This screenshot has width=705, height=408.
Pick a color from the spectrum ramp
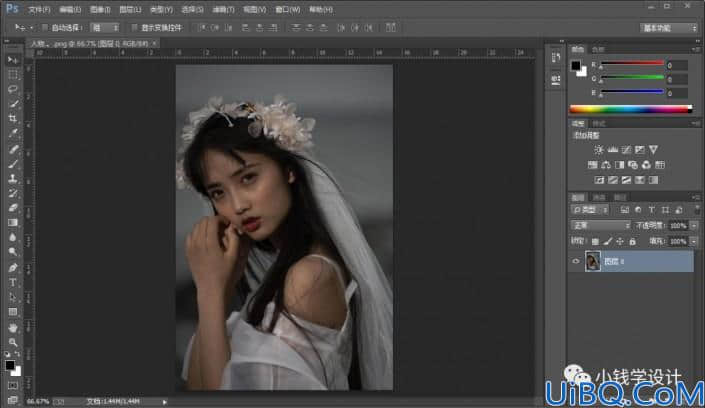[x=631, y=109]
